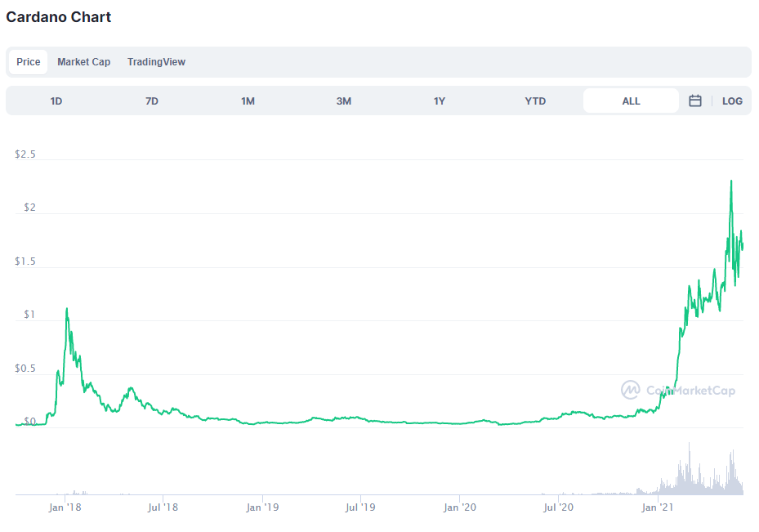
Task: Click the $1.5 price axis label
Action: tap(25, 262)
